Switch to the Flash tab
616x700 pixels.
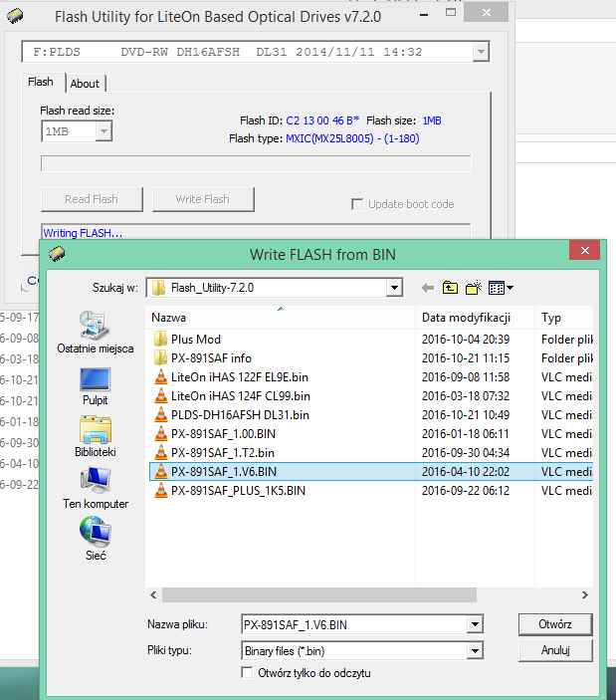41,82
